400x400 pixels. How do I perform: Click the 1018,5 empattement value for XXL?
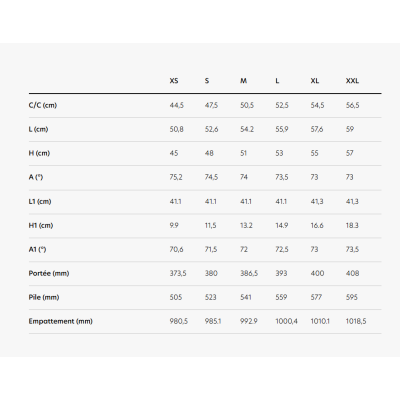356,321
